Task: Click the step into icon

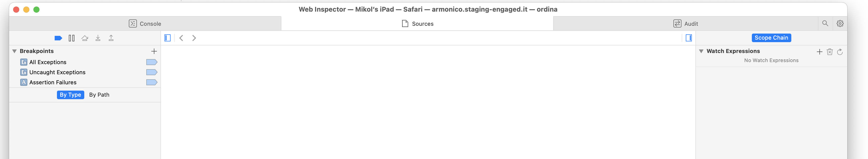Action: 98,38
